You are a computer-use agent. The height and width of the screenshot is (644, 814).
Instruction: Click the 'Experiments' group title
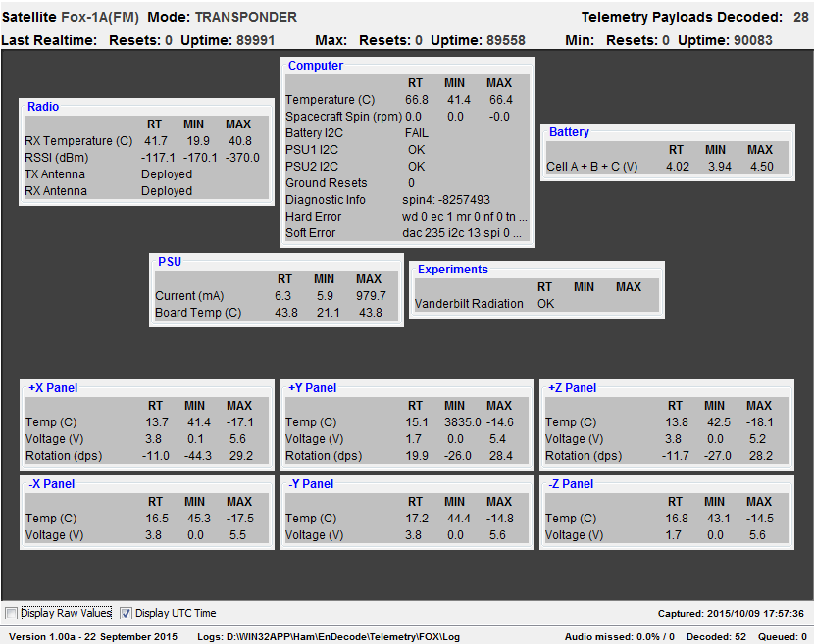(453, 270)
